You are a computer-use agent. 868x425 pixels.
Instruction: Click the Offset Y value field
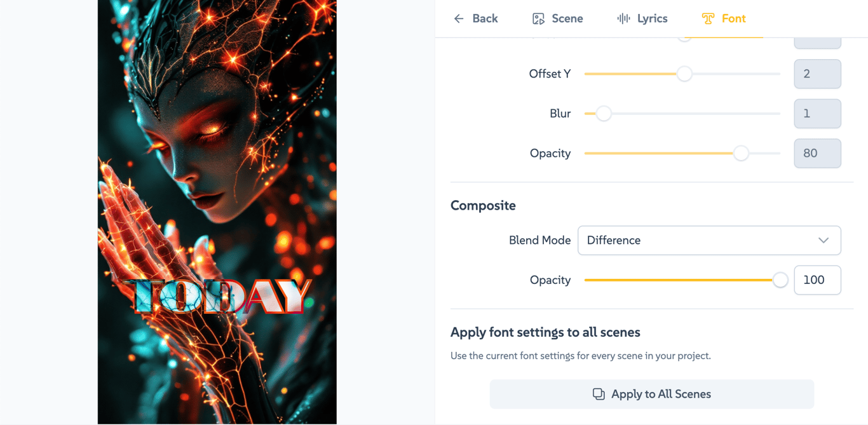point(817,74)
